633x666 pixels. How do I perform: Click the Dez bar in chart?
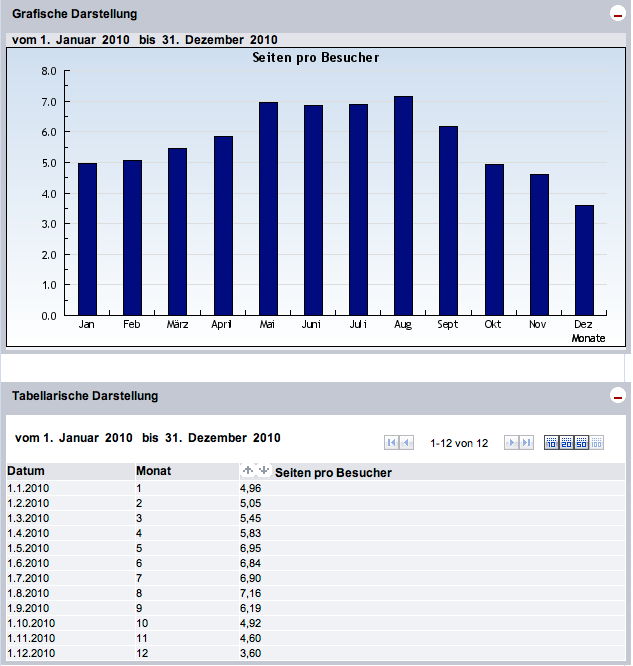click(584, 260)
